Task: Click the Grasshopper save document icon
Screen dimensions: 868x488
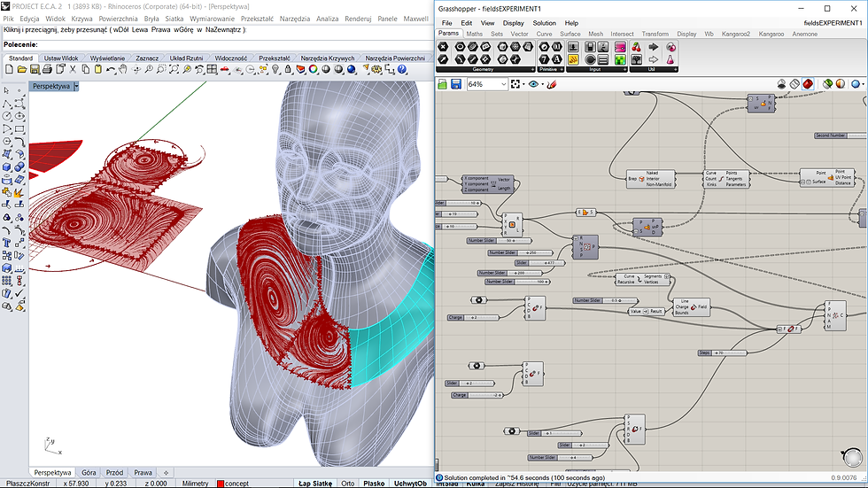Action: tap(456, 84)
